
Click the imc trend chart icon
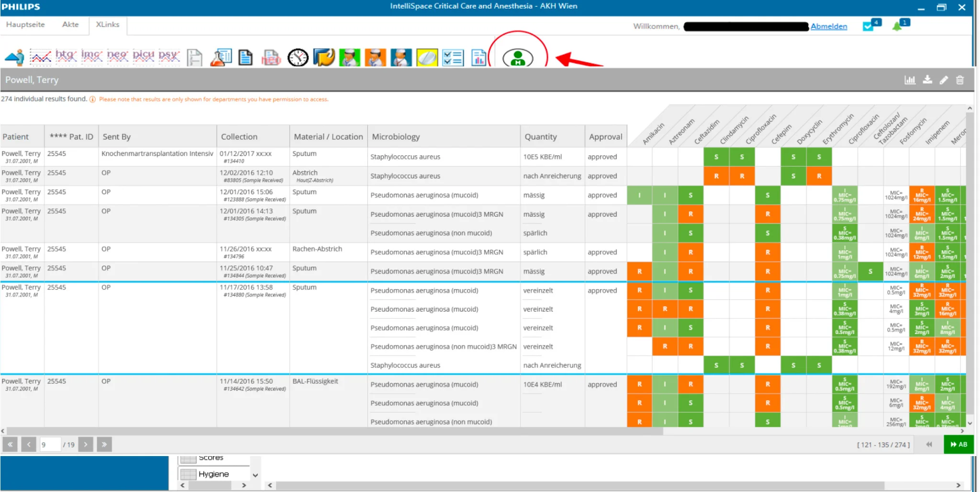91,57
